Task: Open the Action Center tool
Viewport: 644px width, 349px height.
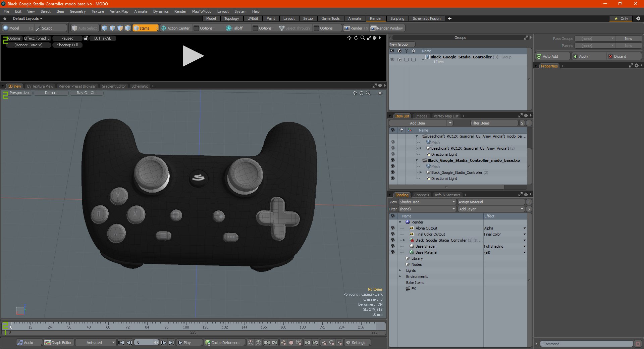Action: point(175,28)
